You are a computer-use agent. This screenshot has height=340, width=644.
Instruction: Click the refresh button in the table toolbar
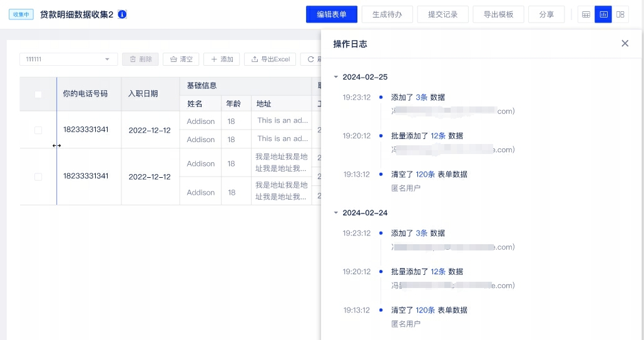311,59
